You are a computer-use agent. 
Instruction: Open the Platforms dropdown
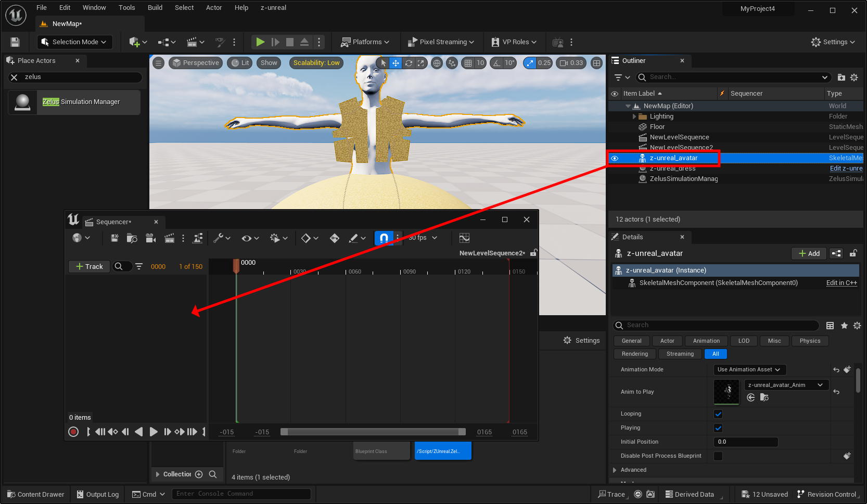click(365, 42)
